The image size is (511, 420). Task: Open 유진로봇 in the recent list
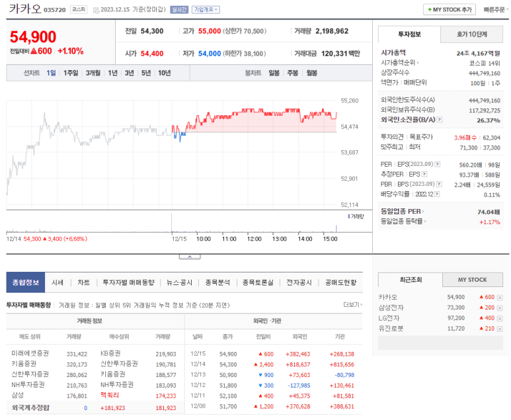point(391,328)
